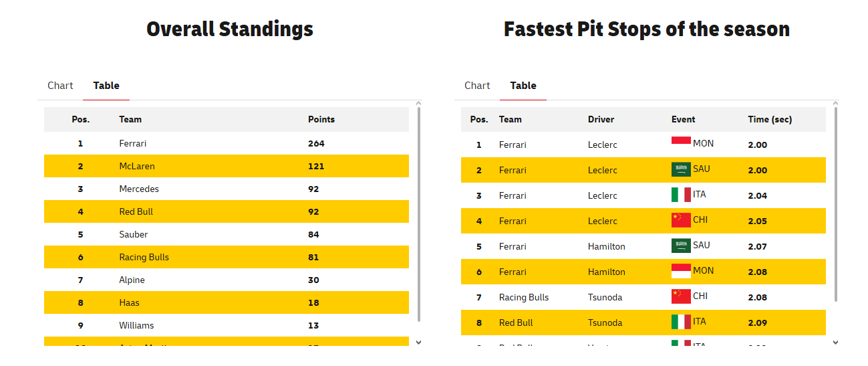This screenshot has height=366, width=868.
Task: Select Table tab under Fastest Pit Stops
Action: pos(523,86)
